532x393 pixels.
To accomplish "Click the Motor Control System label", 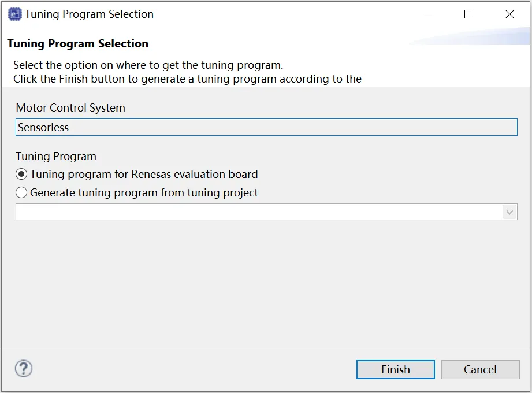I will click(70, 107).
